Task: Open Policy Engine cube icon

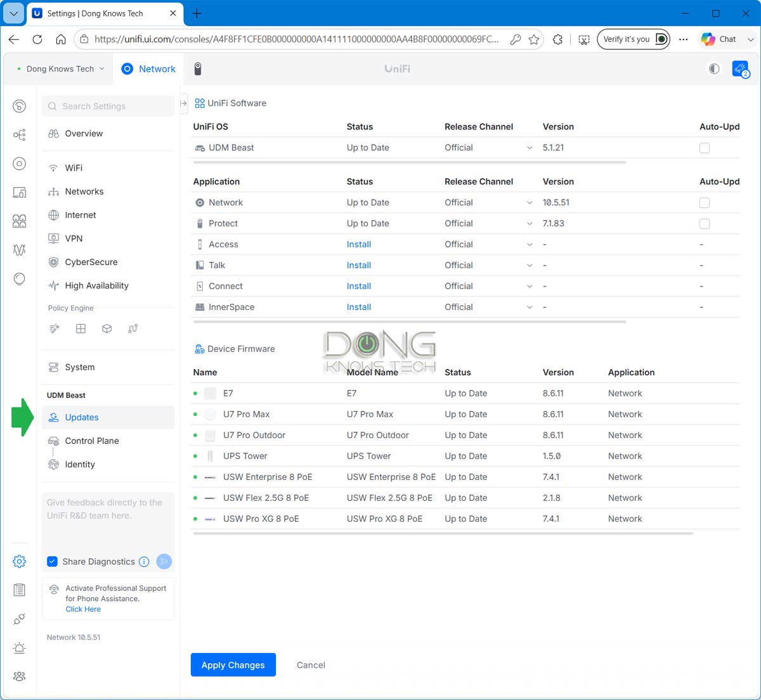Action: [107, 328]
